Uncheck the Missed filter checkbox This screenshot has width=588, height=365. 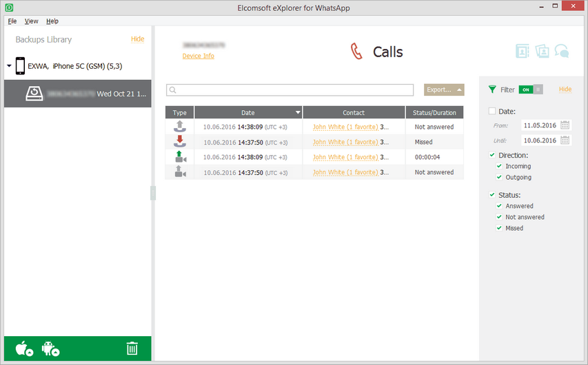[x=499, y=228]
